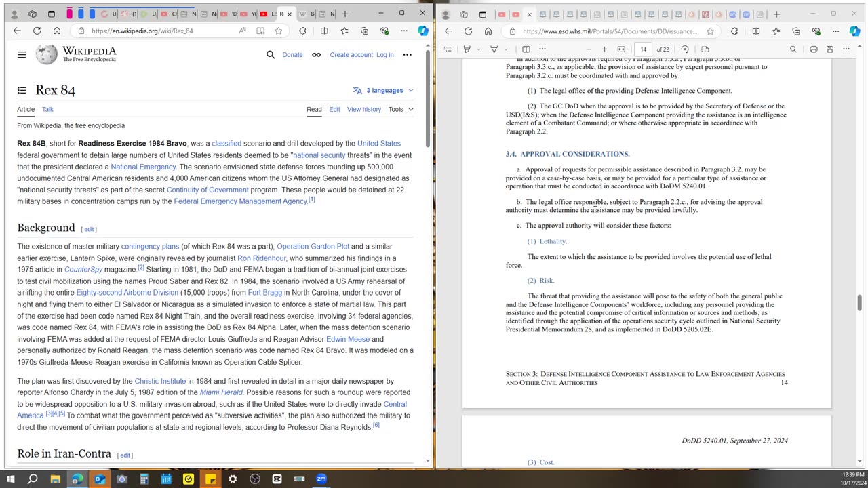Open more PDF toolbar settings ellipsis
This screenshot has height=488, width=868.
[x=846, y=49]
